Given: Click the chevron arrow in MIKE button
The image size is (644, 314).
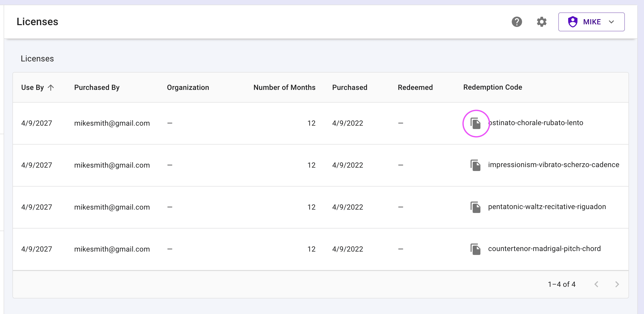Looking at the screenshot, I should click(611, 22).
